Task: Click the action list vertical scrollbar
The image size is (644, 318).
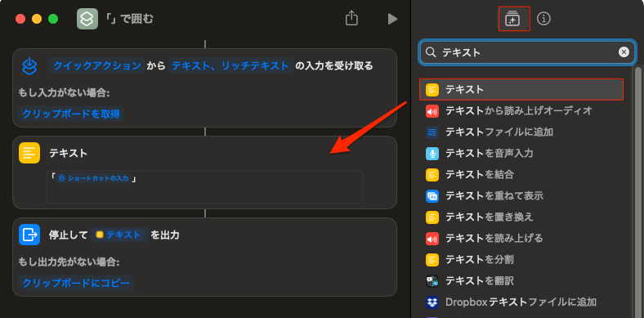Action: point(637,193)
